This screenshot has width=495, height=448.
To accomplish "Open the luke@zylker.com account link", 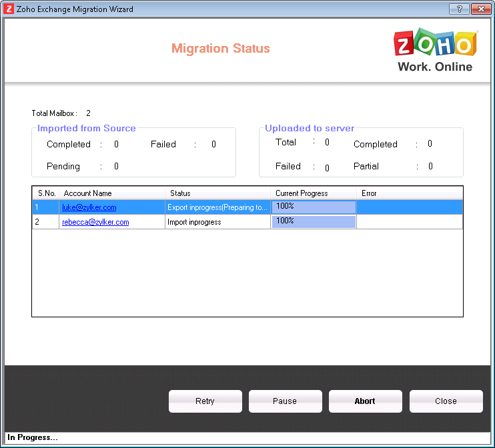I will (89, 207).
